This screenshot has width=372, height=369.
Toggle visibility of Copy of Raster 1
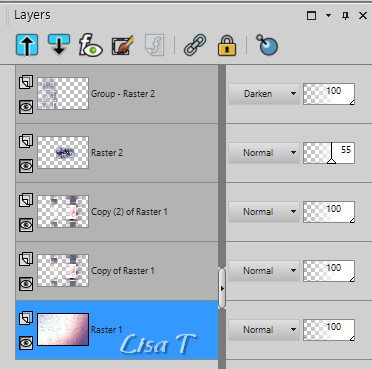(26, 284)
